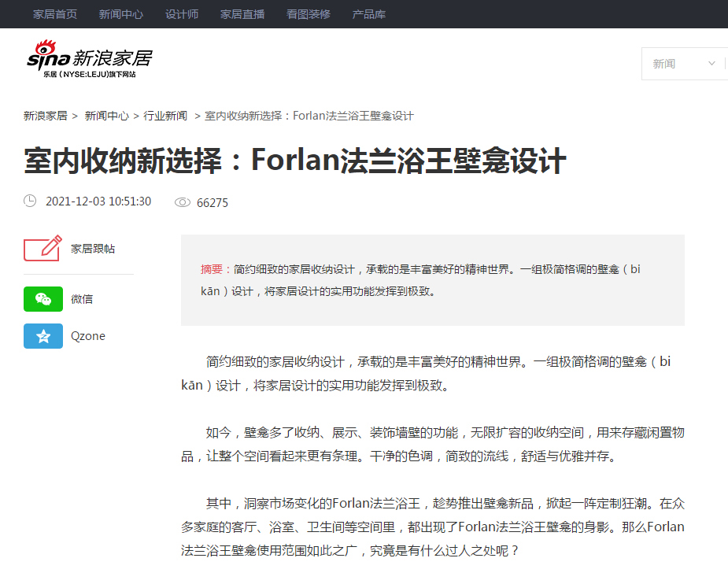Screen dimensions: 728x584
Task: Open 新闻中心 in top navigation bar
Action: 120,14
